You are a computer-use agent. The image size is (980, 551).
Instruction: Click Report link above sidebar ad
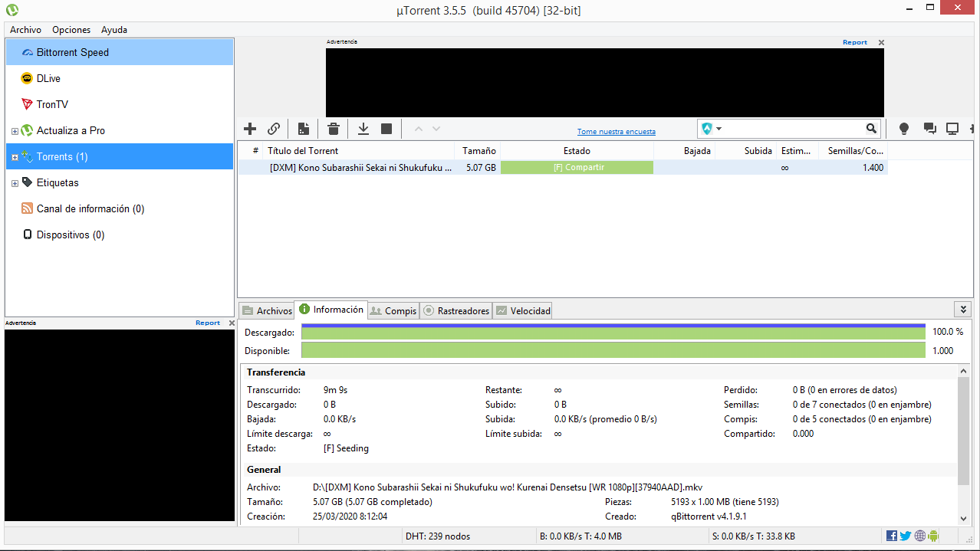coord(208,323)
